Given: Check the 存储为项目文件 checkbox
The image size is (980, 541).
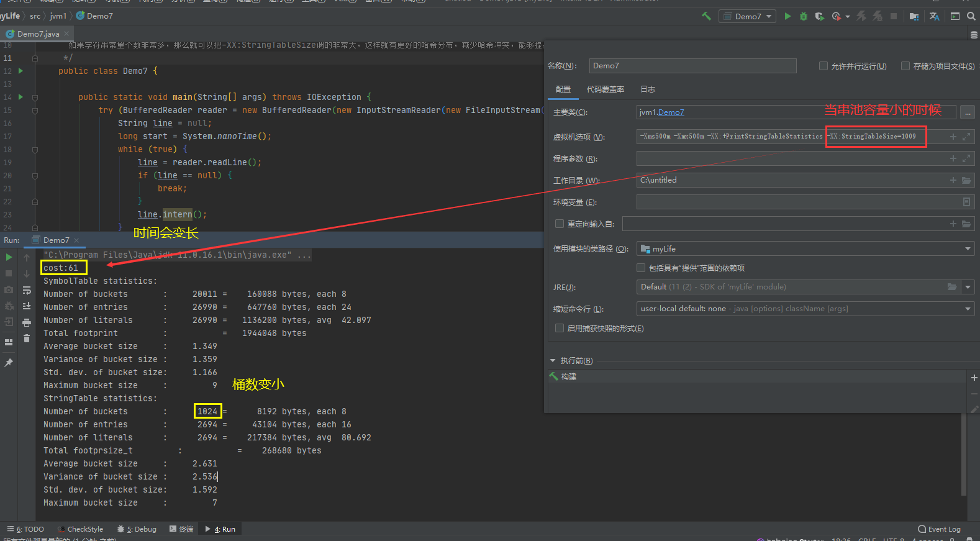Looking at the screenshot, I should pos(905,66).
